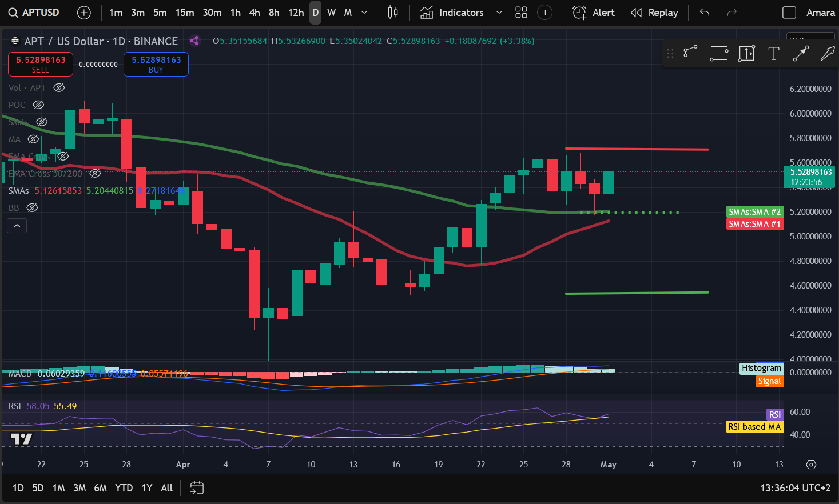Select the All range tab at the bottom

coord(166,488)
